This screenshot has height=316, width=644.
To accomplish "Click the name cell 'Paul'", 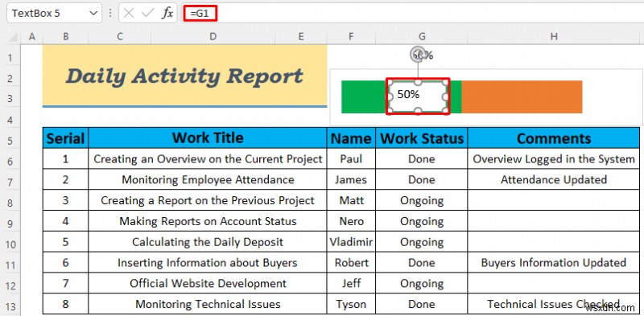I will tap(351, 159).
